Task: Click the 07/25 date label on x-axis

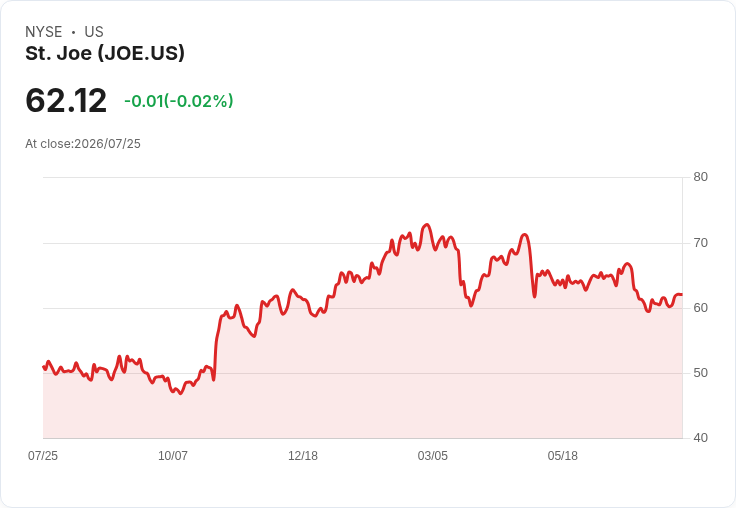Action: pyautogui.click(x=43, y=456)
